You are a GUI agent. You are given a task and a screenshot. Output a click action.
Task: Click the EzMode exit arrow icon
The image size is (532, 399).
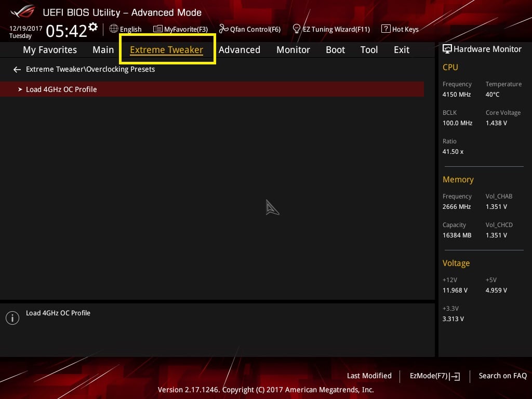pos(455,376)
